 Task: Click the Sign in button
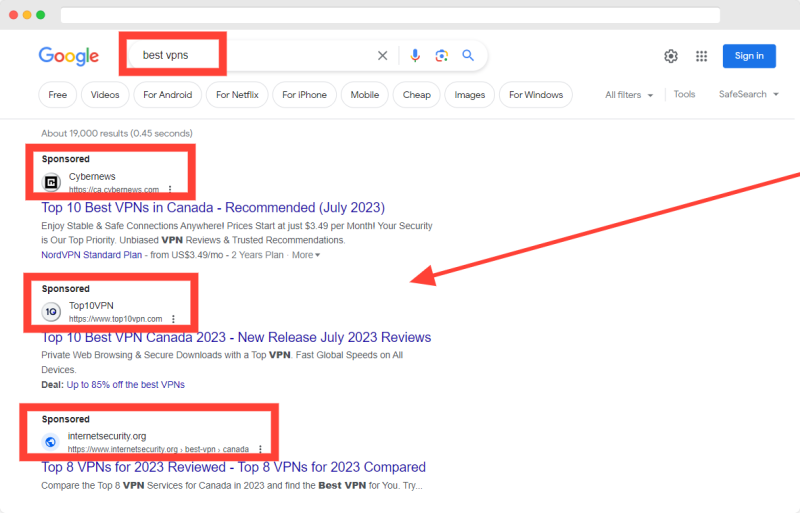(x=749, y=56)
